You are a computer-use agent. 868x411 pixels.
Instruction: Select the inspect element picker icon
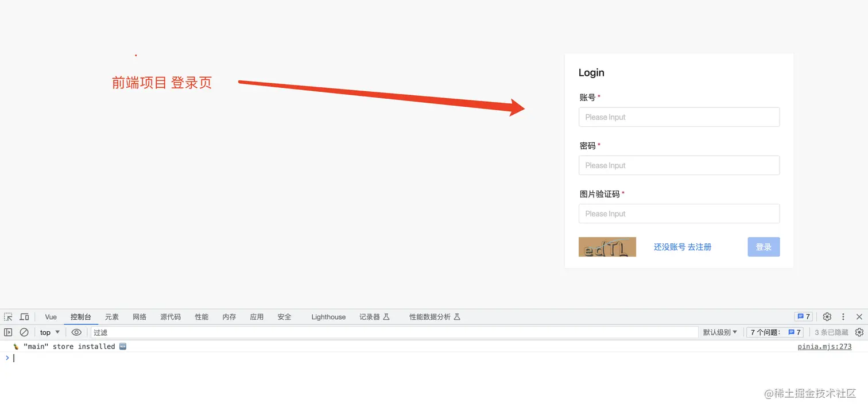tap(8, 317)
